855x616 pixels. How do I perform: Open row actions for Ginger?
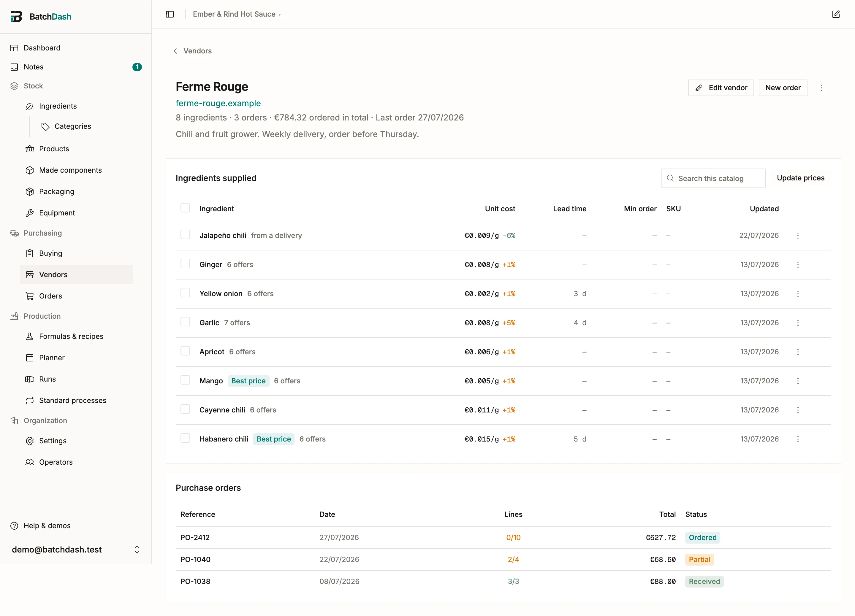click(798, 264)
